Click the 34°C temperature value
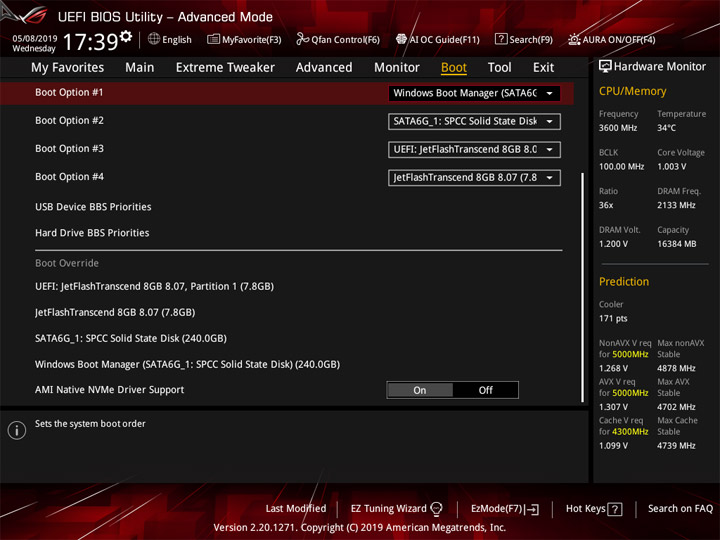Viewport: 720px width, 540px height. 666,128
